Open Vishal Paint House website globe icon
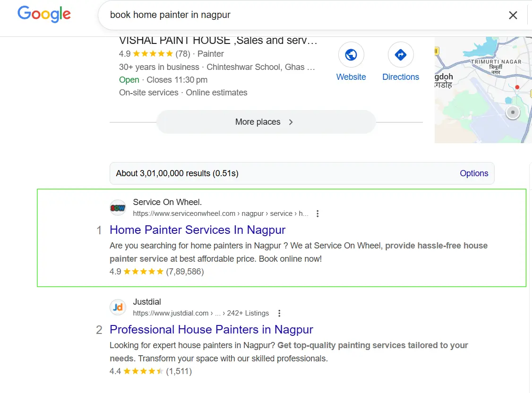532x393 pixels. (x=351, y=55)
